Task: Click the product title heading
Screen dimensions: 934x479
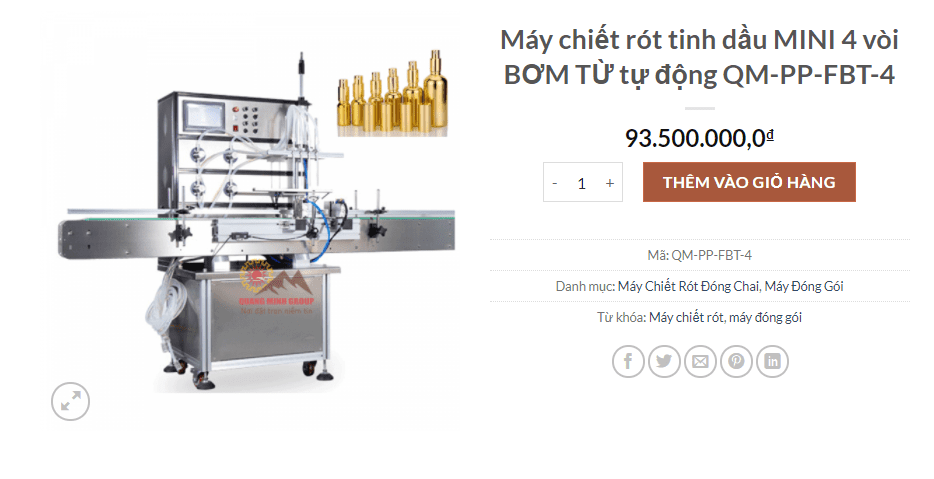Action: pos(699,57)
